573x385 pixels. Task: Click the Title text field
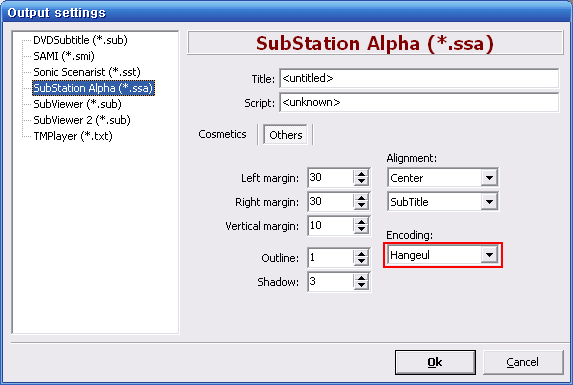coord(419,78)
